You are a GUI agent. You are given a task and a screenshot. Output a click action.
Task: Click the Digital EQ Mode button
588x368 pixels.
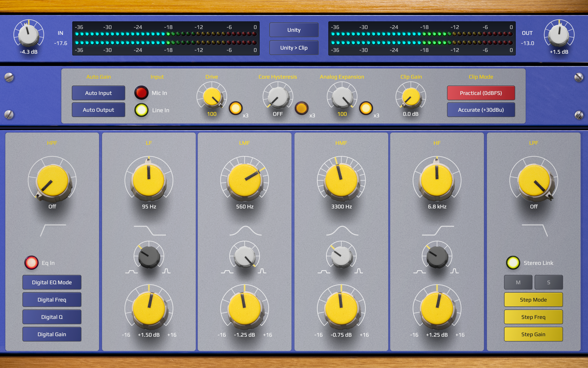(52, 282)
